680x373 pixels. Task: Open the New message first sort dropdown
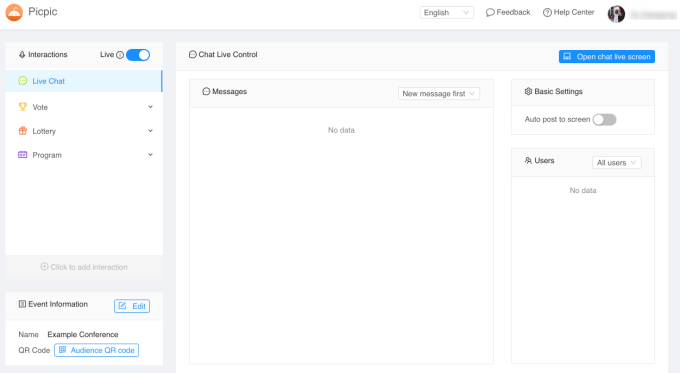coord(439,94)
